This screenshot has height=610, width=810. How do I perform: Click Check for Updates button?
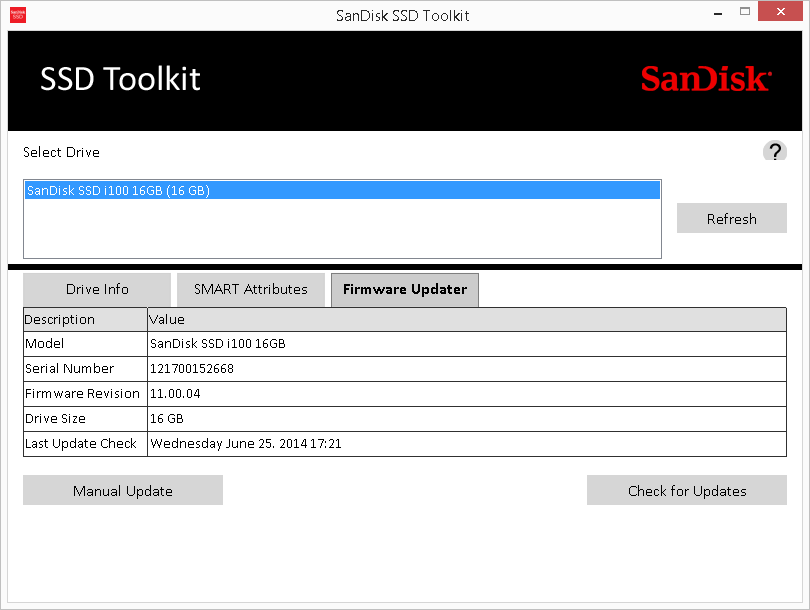(x=687, y=490)
